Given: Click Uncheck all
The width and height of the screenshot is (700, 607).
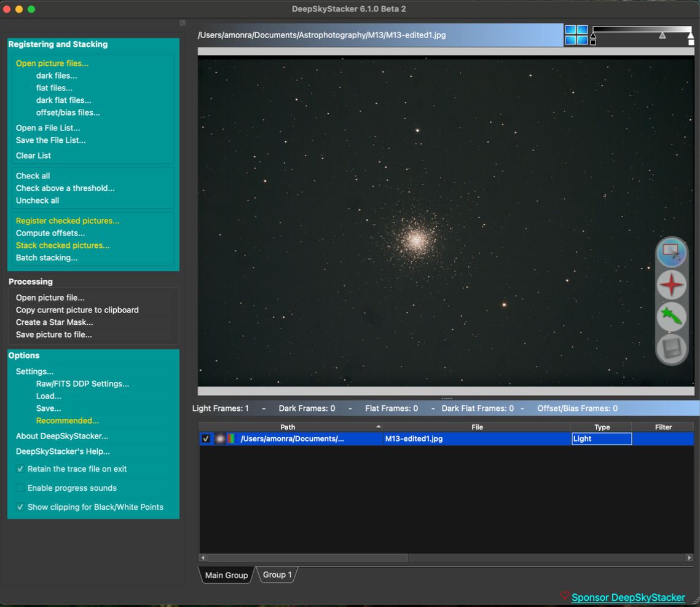Looking at the screenshot, I should pos(37,200).
